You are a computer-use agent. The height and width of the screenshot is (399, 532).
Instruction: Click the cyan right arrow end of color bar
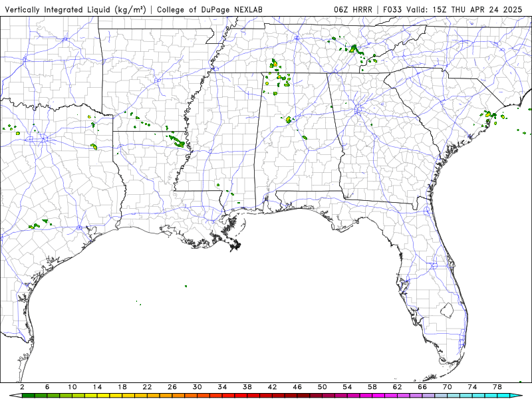(x=516, y=396)
